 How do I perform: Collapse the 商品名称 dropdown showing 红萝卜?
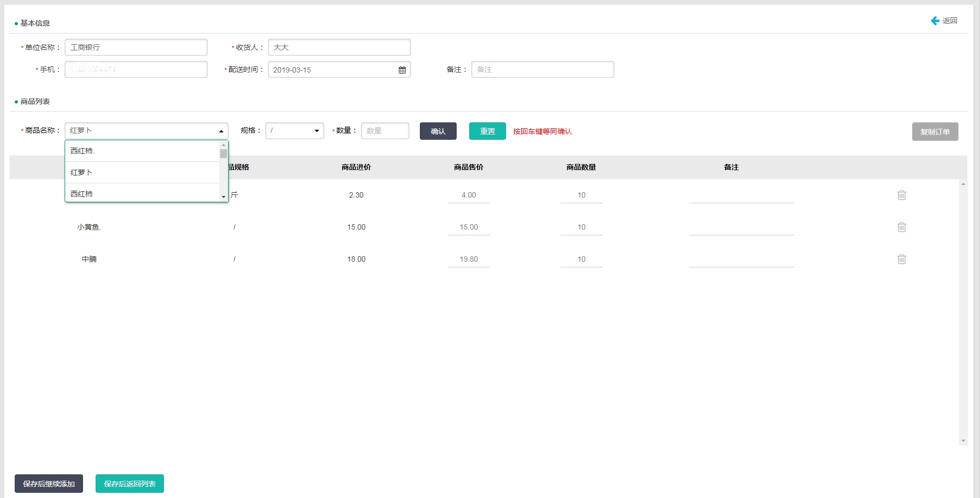click(x=221, y=131)
